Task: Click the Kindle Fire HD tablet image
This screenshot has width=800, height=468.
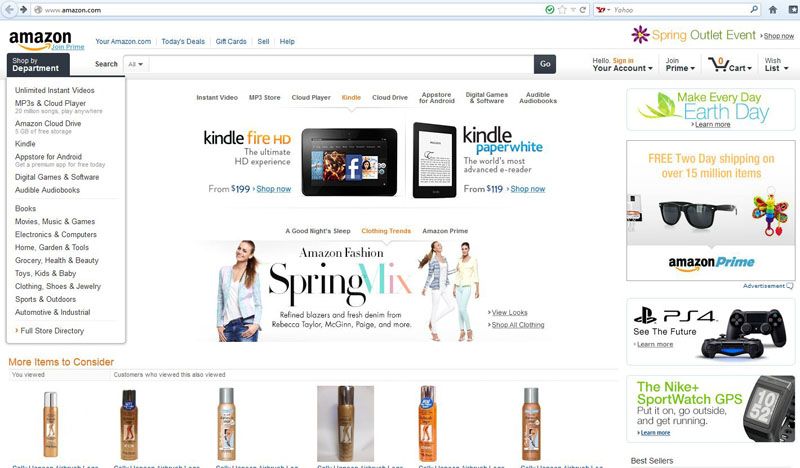Action: pyautogui.click(x=349, y=162)
